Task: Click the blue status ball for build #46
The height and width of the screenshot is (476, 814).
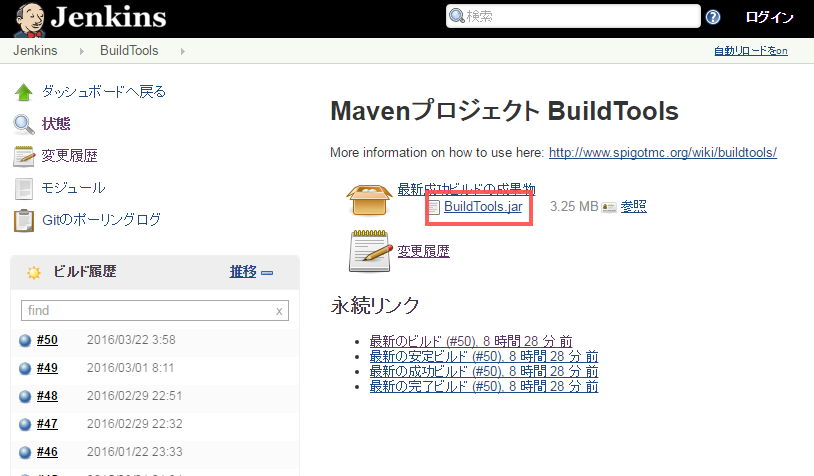Action: (25, 453)
